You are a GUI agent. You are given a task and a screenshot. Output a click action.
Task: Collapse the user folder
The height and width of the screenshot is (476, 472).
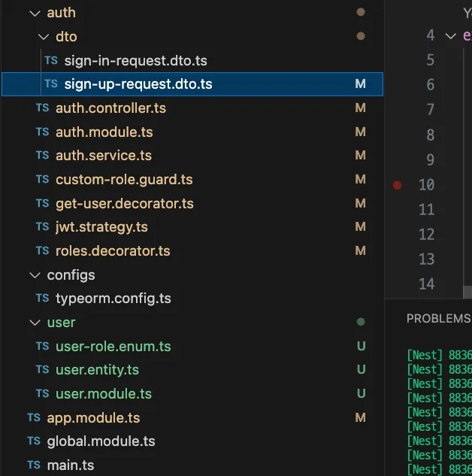[x=34, y=323]
